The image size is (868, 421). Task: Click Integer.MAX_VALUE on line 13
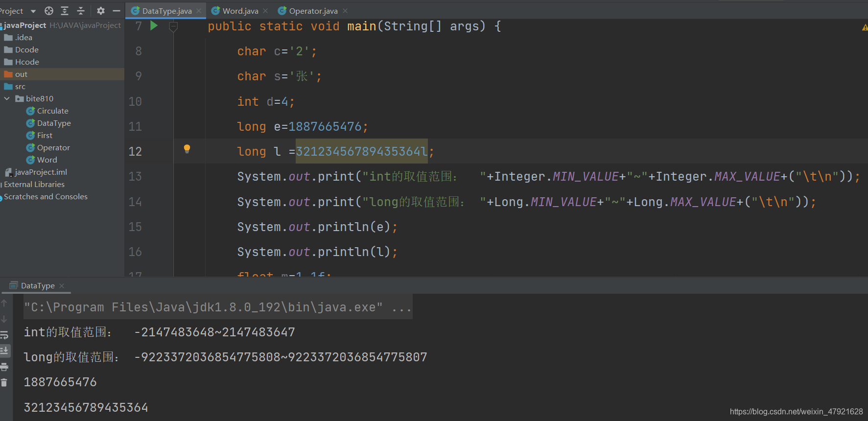click(718, 177)
